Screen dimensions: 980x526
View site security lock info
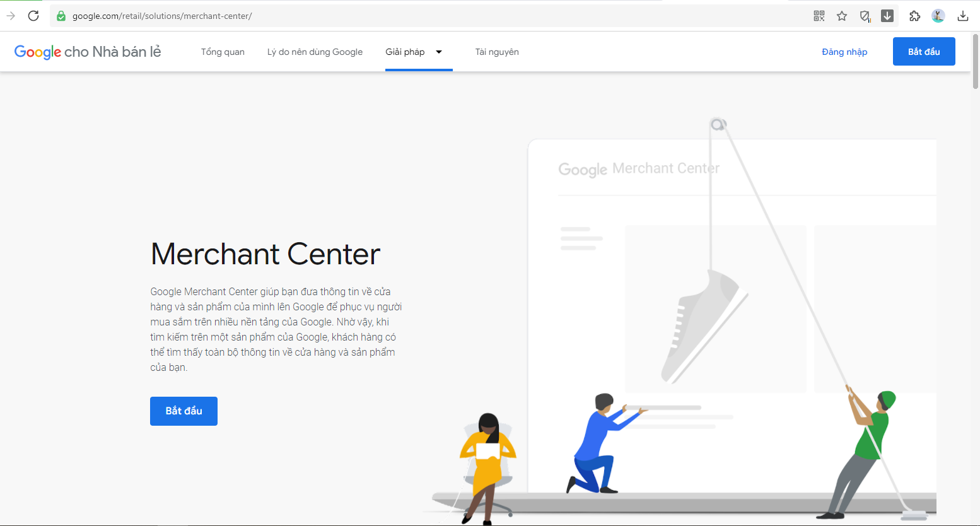tap(61, 16)
